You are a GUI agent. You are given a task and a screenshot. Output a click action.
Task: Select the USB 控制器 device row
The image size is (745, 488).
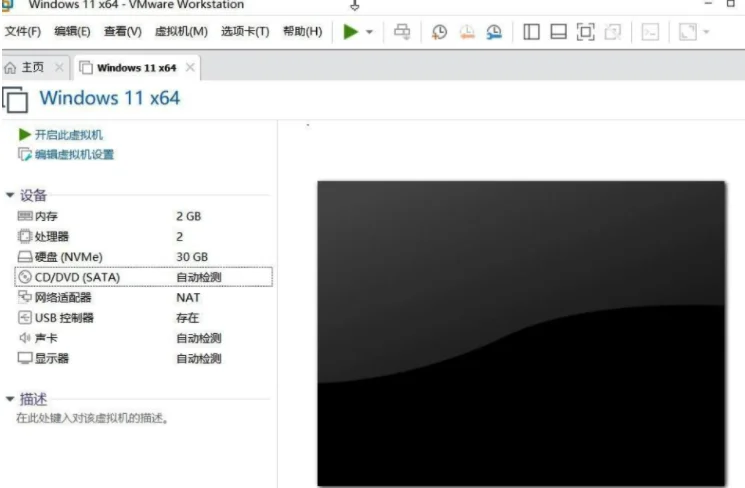point(143,318)
